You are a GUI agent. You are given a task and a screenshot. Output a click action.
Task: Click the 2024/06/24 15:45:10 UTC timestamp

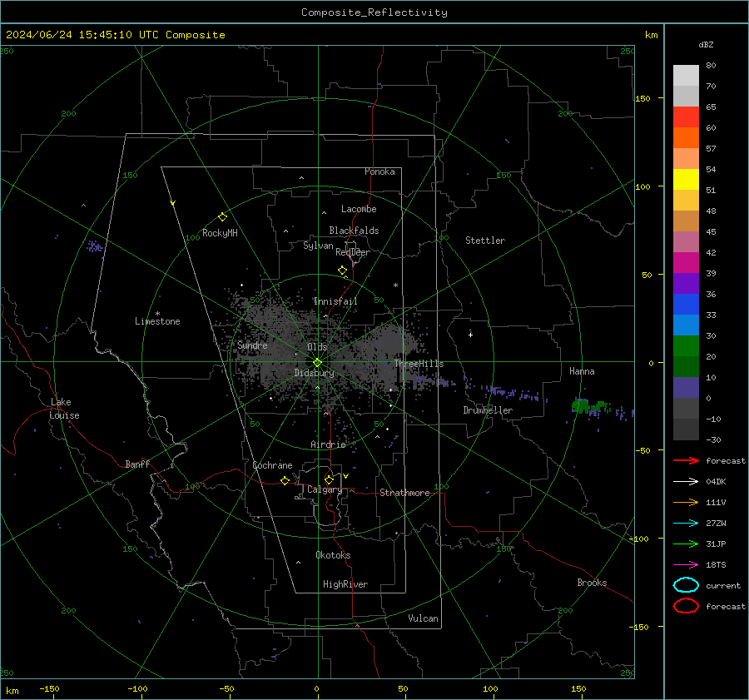click(x=115, y=35)
